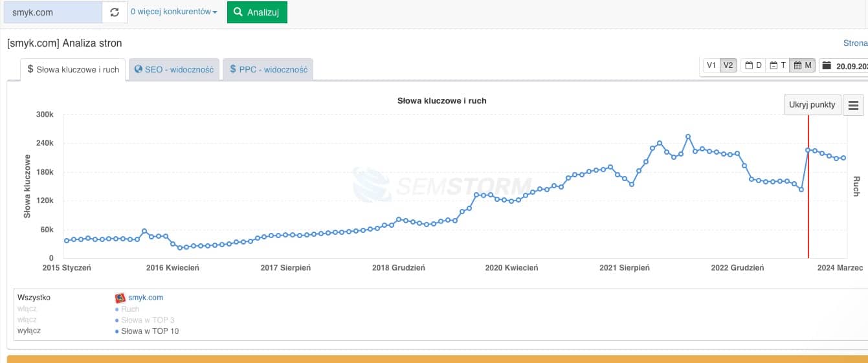Screen dimensions: 868x363
Task: Switch to monthly view with M button
Action: coord(803,65)
